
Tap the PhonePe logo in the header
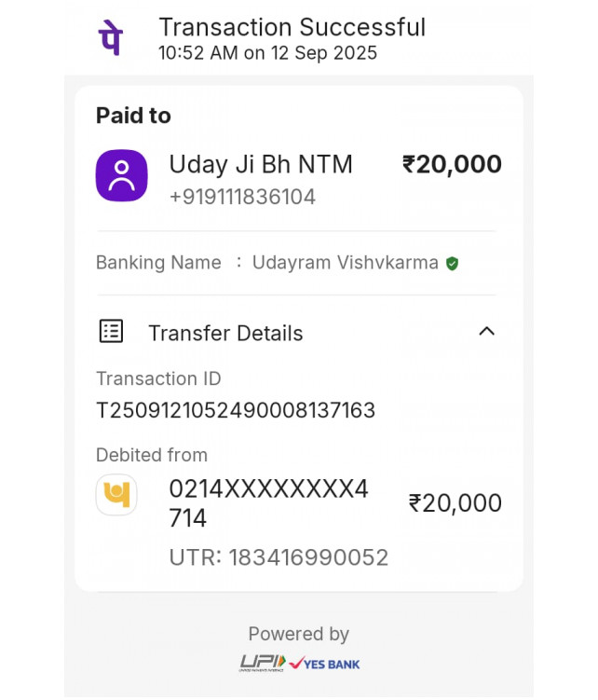tap(111, 36)
